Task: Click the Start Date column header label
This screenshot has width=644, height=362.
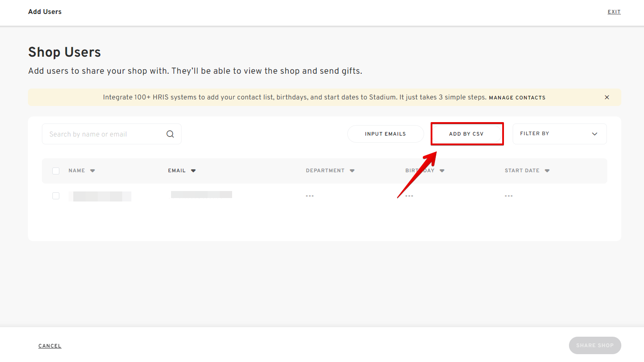Action: pos(522,171)
